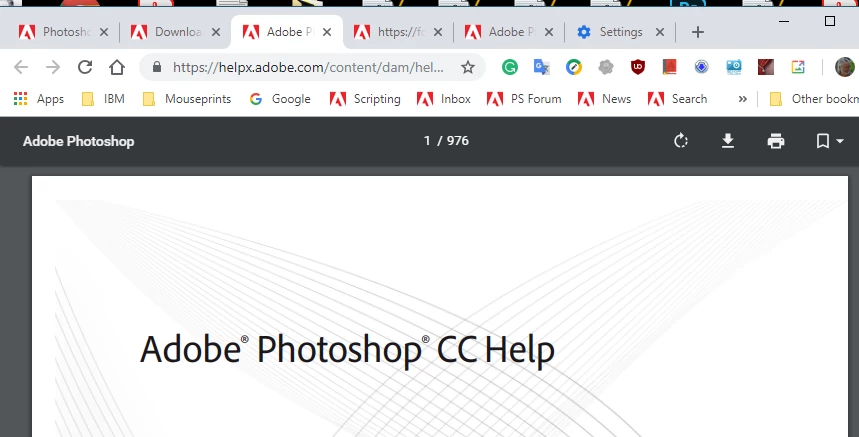View site security lock information

pyautogui.click(x=157, y=67)
